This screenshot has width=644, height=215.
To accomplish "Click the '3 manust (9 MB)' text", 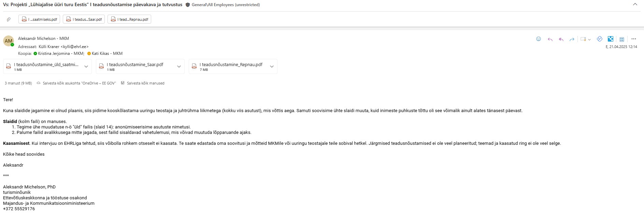I will coord(18,83).
